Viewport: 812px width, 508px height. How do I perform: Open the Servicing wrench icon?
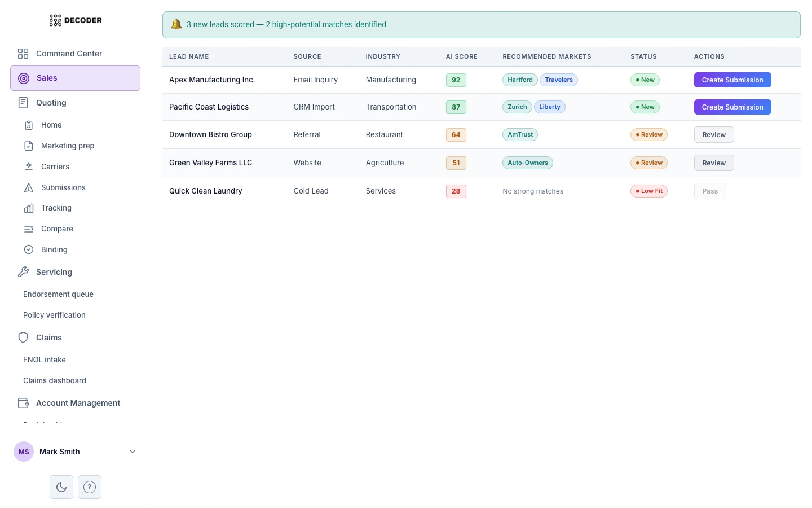[x=23, y=271]
